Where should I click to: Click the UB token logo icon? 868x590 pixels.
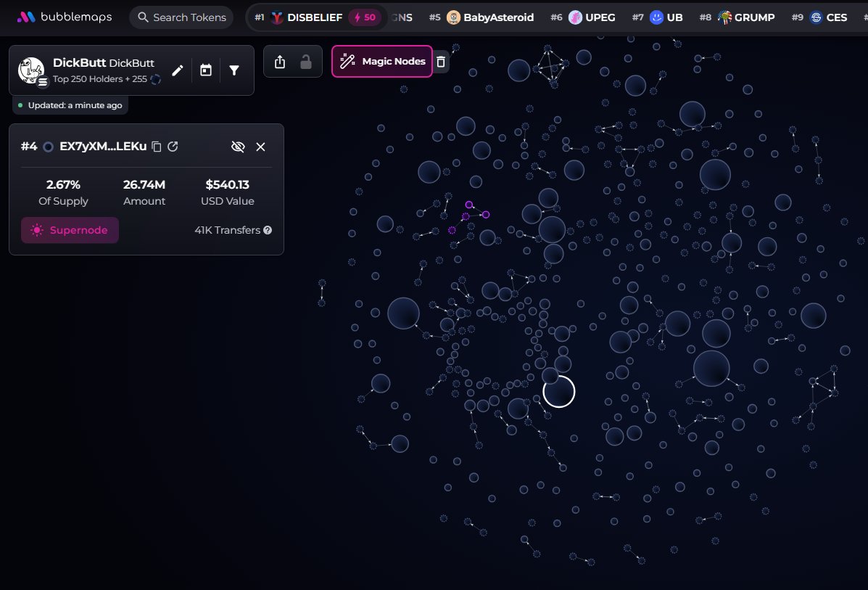click(x=656, y=17)
